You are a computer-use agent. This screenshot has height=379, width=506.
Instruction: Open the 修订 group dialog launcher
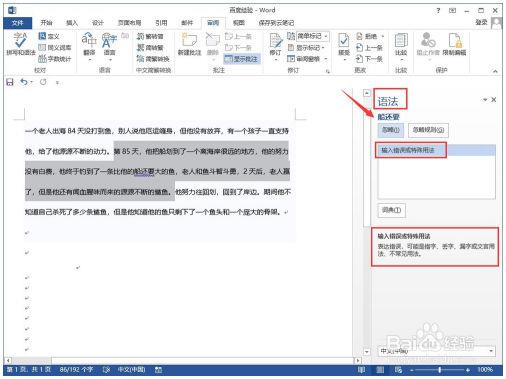pos(328,71)
